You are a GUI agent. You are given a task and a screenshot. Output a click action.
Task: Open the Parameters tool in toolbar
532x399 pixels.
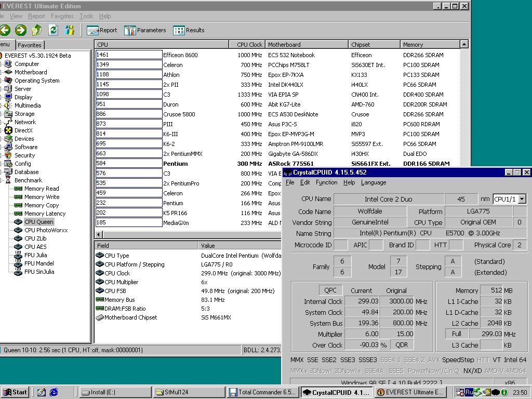pos(145,30)
